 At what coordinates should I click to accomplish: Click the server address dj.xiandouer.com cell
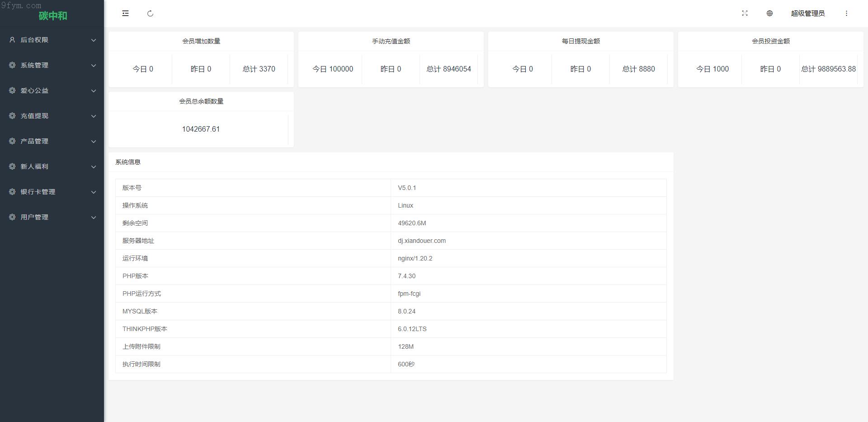click(421, 241)
